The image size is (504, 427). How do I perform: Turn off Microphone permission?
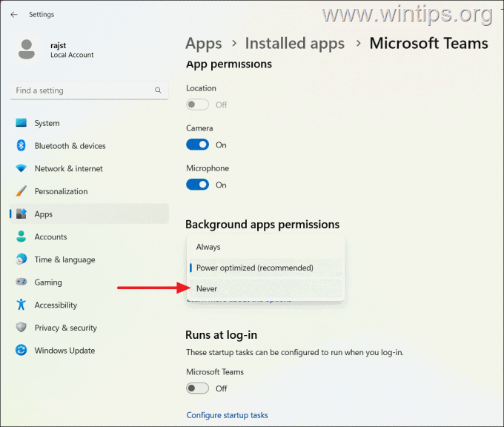click(197, 185)
